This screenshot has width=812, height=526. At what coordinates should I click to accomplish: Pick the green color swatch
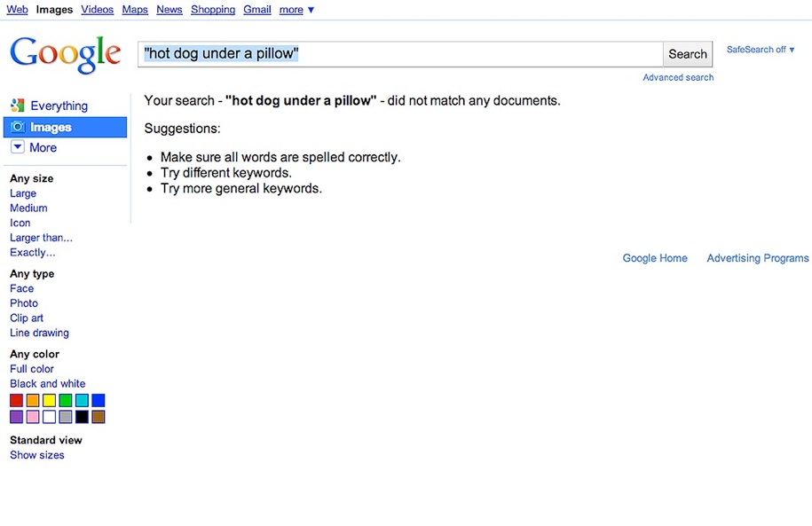tap(66, 401)
